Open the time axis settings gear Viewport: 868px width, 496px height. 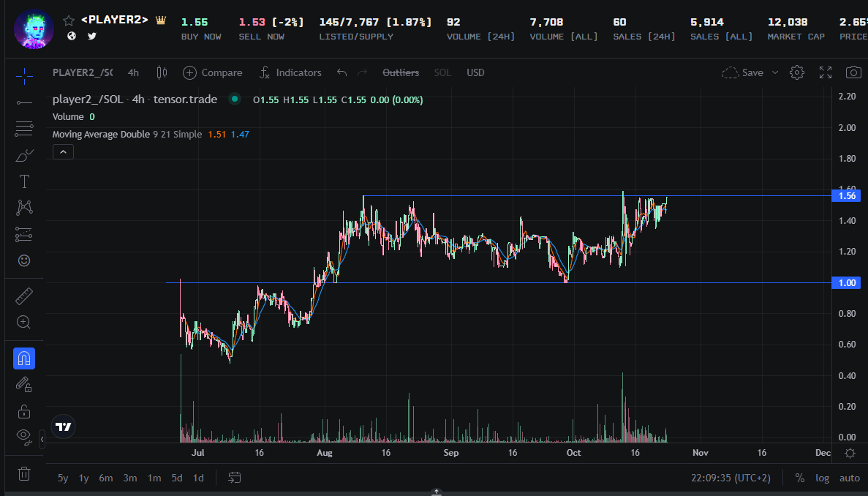pyautogui.click(x=850, y=453)
